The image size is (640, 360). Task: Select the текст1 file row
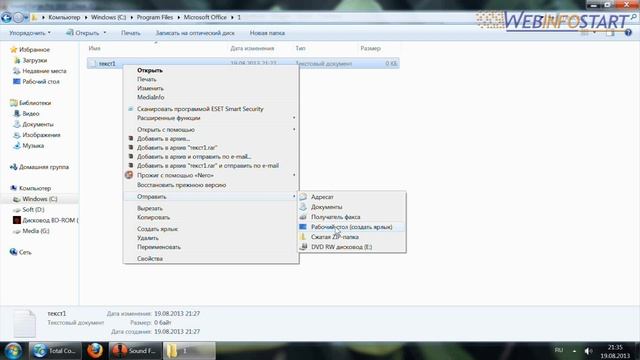point(243,64)
